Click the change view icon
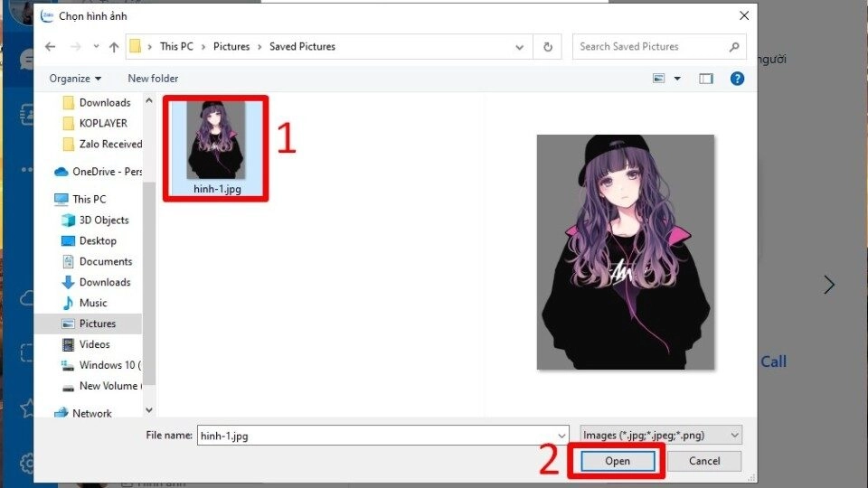 pyautogui.click(x=659, y=79)
